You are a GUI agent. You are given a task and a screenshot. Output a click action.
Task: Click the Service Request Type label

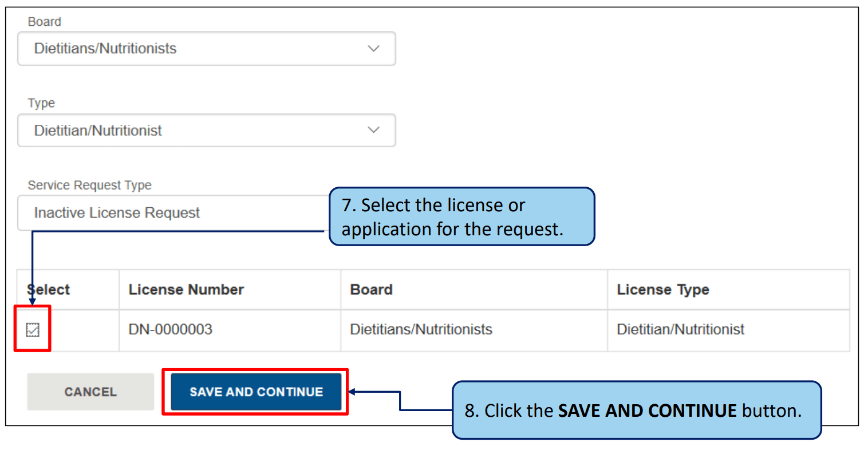(x=89, y=185)
